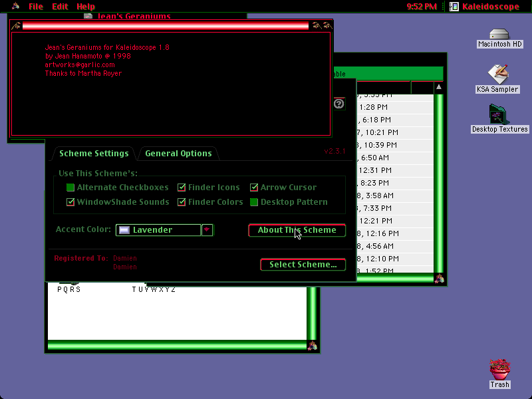Select the list row showing 12:21 PM
The height and width of the screenshot is (399, 532).
pos(395,221)
